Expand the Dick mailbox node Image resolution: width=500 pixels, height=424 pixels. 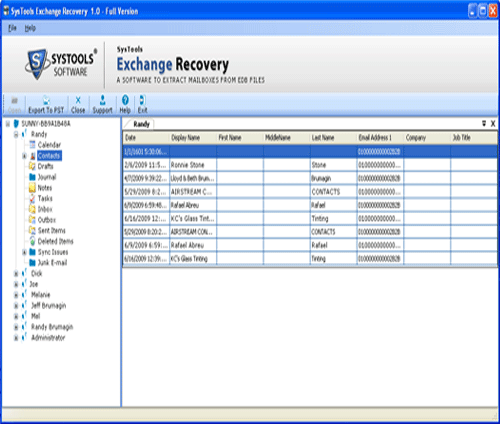[x=16, y=274]
